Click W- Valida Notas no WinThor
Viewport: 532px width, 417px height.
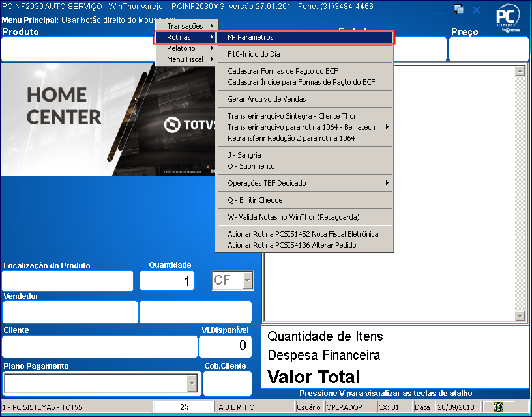[304, 217]
